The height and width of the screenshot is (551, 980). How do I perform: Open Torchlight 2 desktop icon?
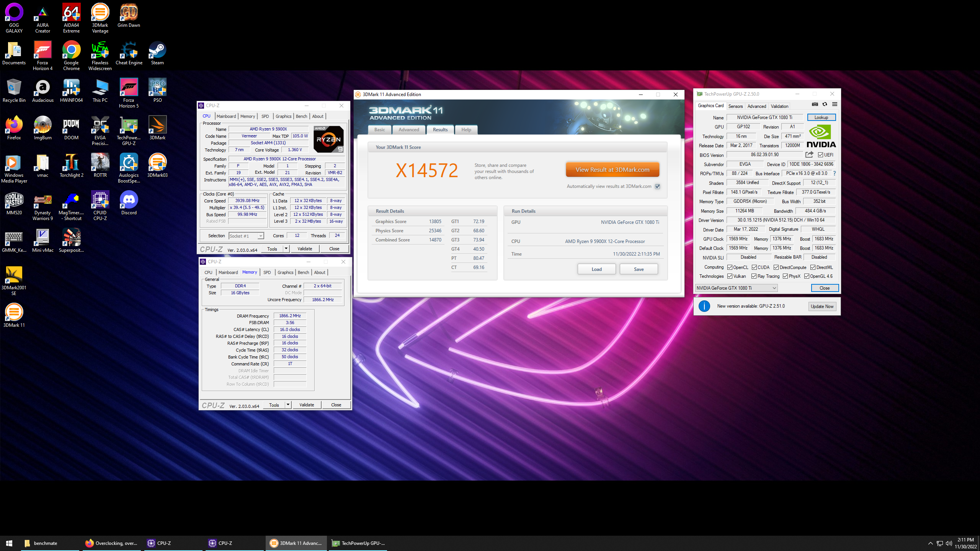pyautogui.click(x=71, y=166)
